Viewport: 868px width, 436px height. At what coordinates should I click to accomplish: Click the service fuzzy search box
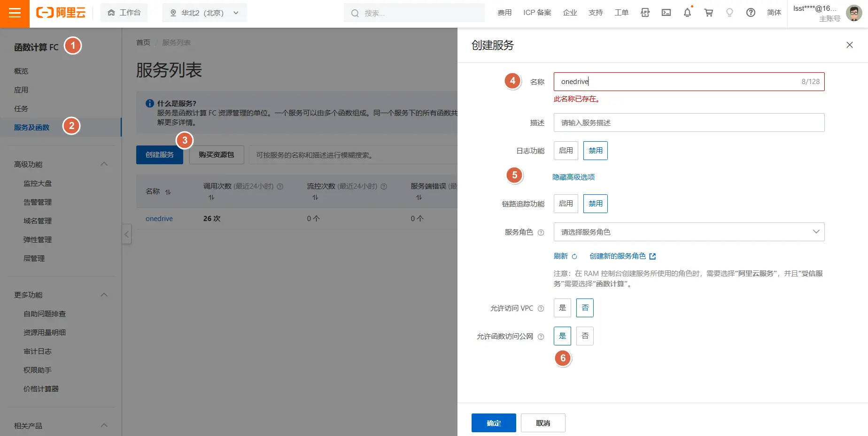353,155
